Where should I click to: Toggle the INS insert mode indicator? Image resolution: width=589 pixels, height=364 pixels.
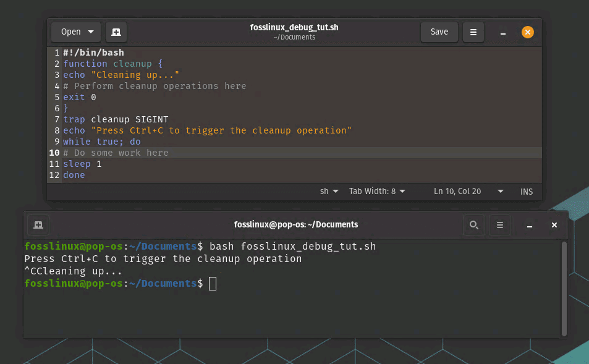(x=526, y=192)
